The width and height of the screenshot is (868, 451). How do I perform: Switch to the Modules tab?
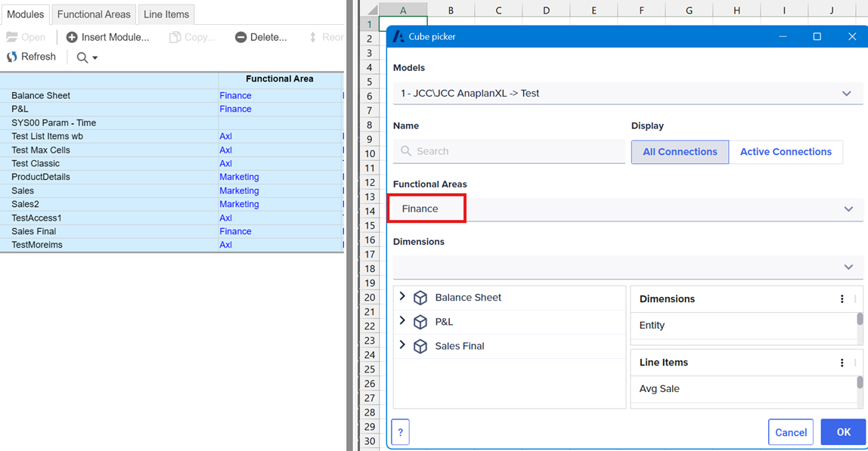(x=26, y=14)
